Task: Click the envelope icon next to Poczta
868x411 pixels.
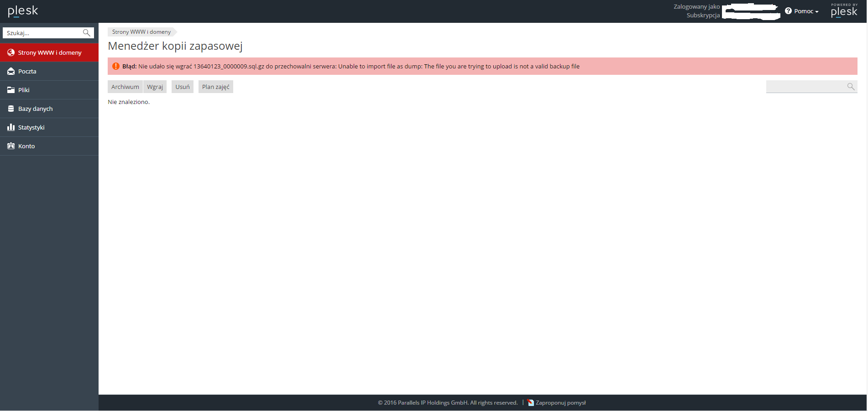Action: [11, 71]
